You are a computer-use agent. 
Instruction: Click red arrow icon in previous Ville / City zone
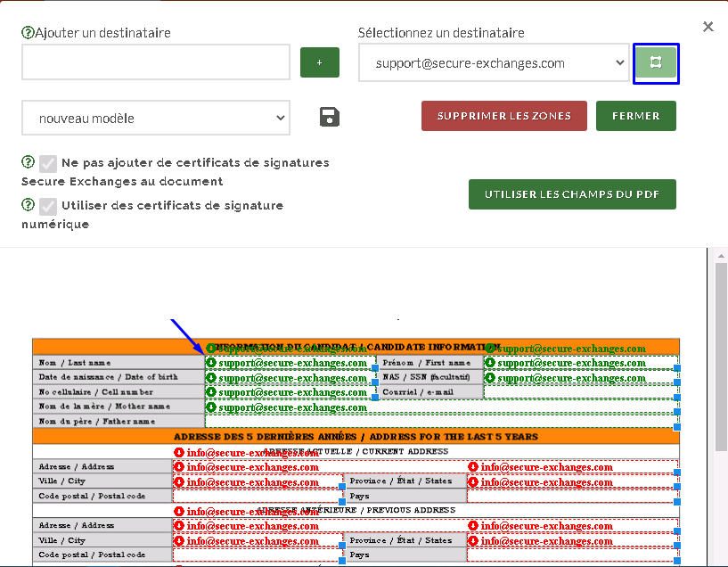point(179,541)
